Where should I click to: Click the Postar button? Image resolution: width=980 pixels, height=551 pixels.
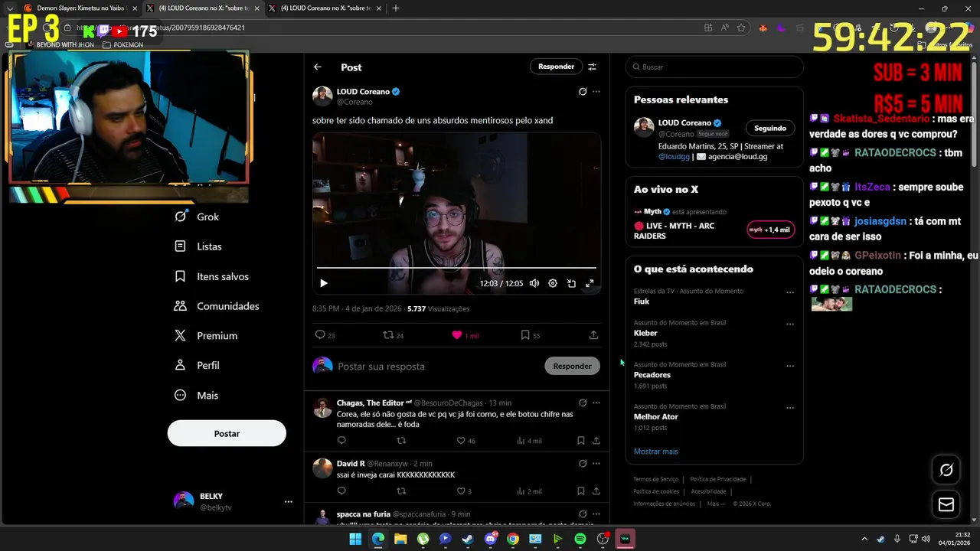227,433
